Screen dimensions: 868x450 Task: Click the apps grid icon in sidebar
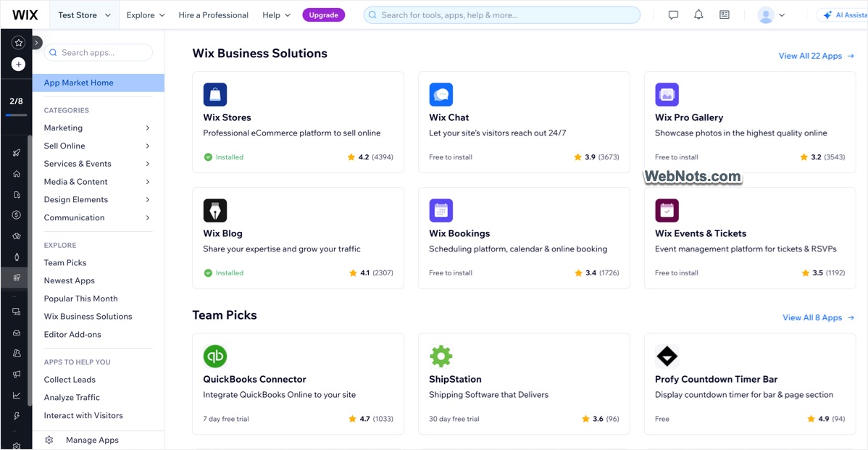(17, 278)
